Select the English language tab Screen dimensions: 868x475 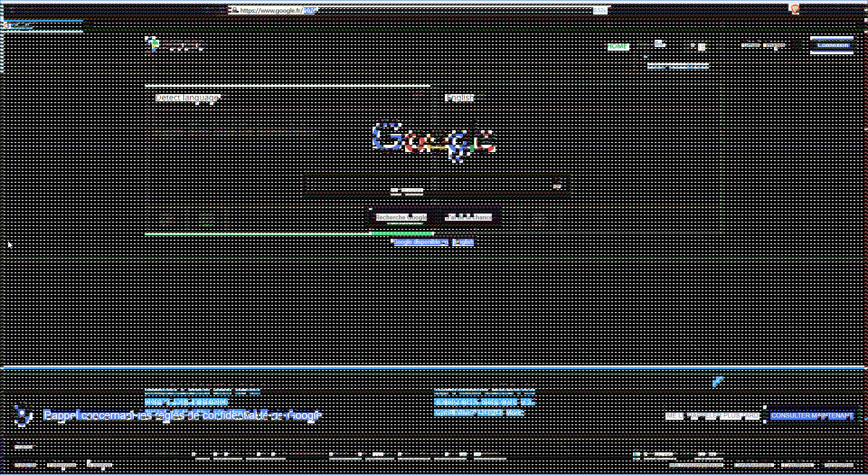coord(460,98)
